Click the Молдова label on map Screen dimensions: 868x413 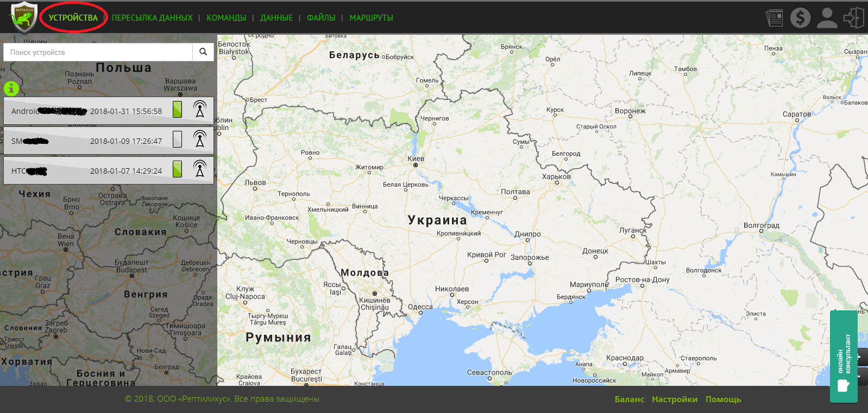364,272
